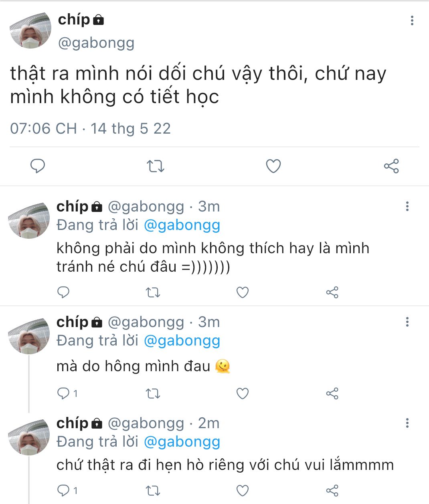This screenshot has width=429, height=504.
Task: Share the main tweet by chíp
Action: coord(391,166)
